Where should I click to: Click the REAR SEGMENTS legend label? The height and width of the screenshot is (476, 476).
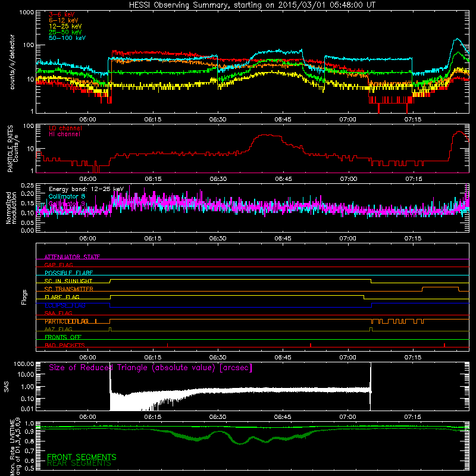[79, 464]
